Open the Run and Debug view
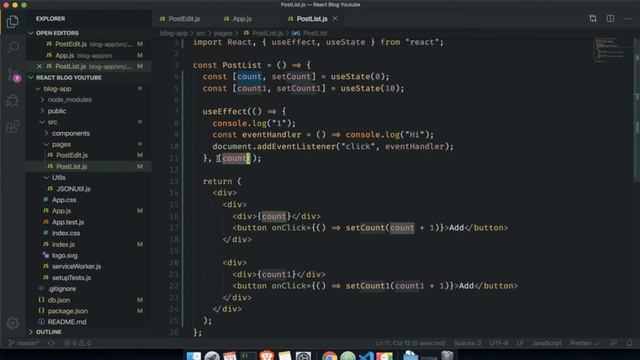 12,100
